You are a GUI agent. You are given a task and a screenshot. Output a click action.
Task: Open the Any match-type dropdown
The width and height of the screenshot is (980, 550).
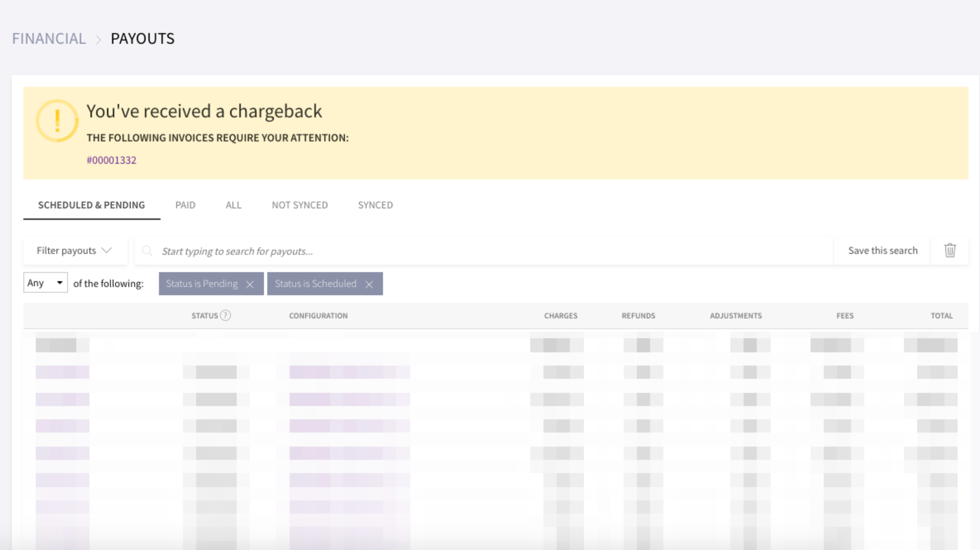(x=45, y=283)
